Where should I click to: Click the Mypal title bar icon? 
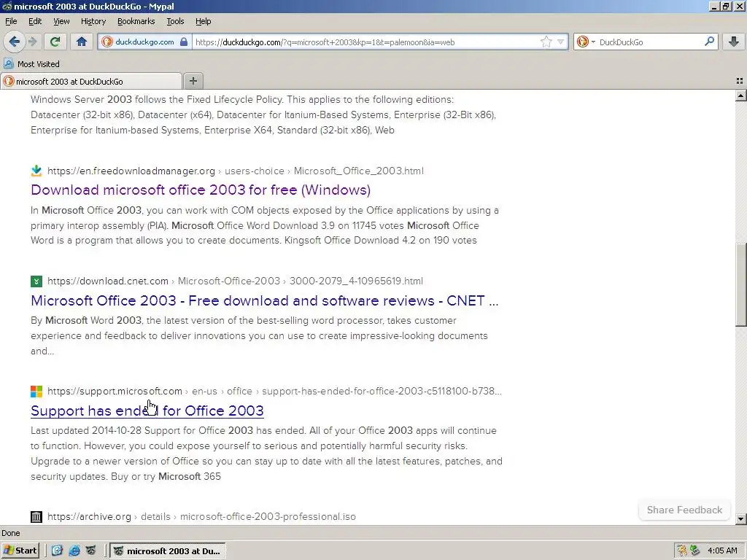(7, 6)
